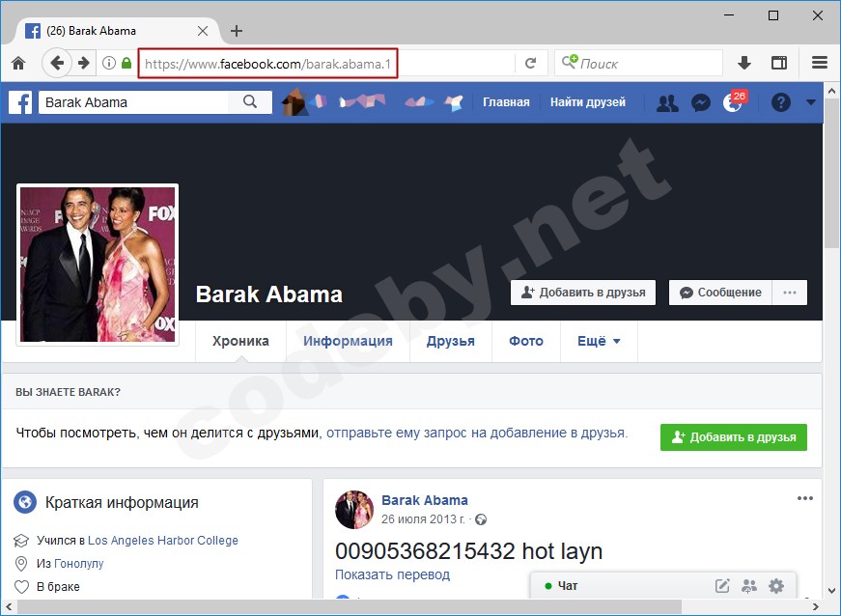This screenshot has height=616, width=841.
Task: Click the green Добавить в друзья button
Action: [x=734, y=437]
